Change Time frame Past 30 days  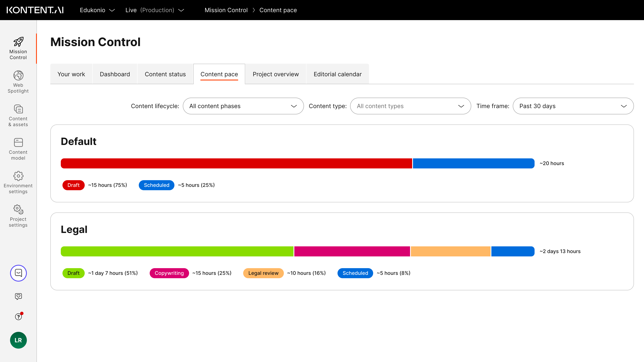point(573,106)
